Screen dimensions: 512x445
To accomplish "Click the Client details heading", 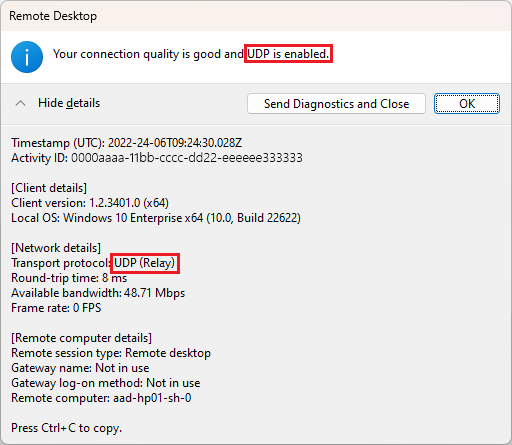I will coord(49,188).
